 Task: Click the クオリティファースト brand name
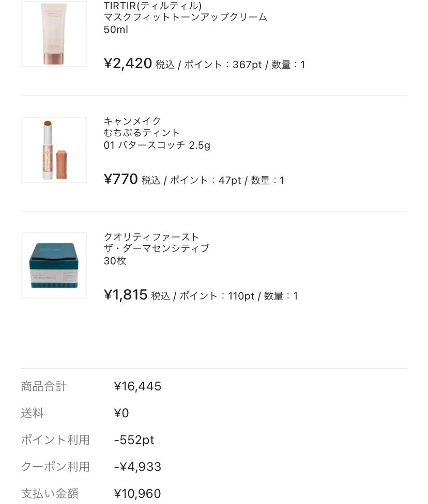151,237
